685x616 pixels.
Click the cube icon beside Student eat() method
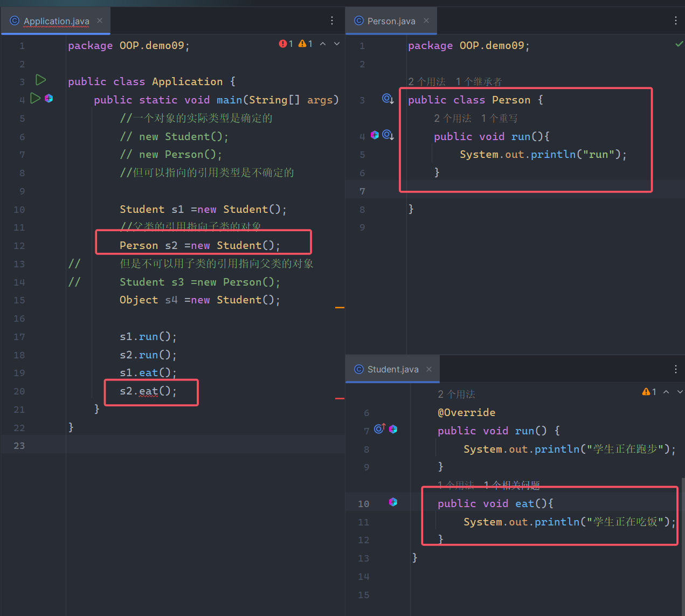pos(393,502)
